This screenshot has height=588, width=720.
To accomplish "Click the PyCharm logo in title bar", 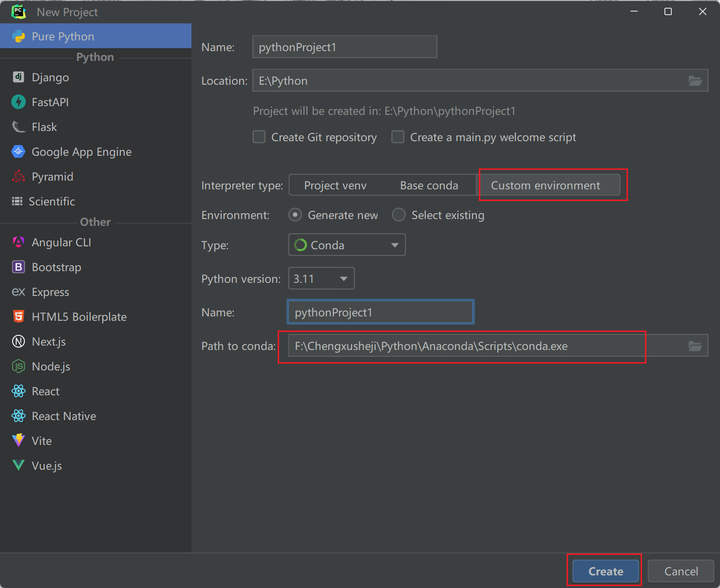I will click(19, 12).
